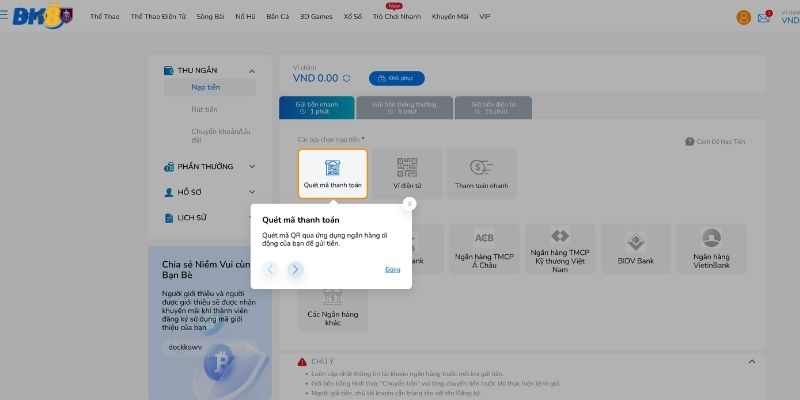This screenshot has width=800, height=400.
Task: Click the THU NGÂN wallet icon
Action: tap(169, 70)
